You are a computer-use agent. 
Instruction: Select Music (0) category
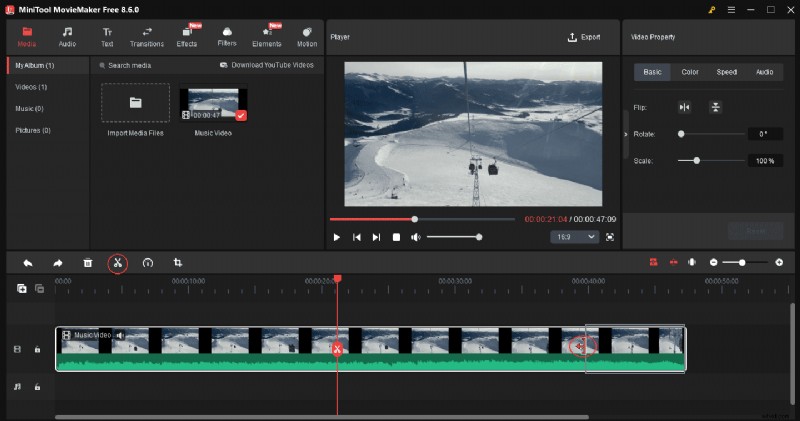(29, 109)
